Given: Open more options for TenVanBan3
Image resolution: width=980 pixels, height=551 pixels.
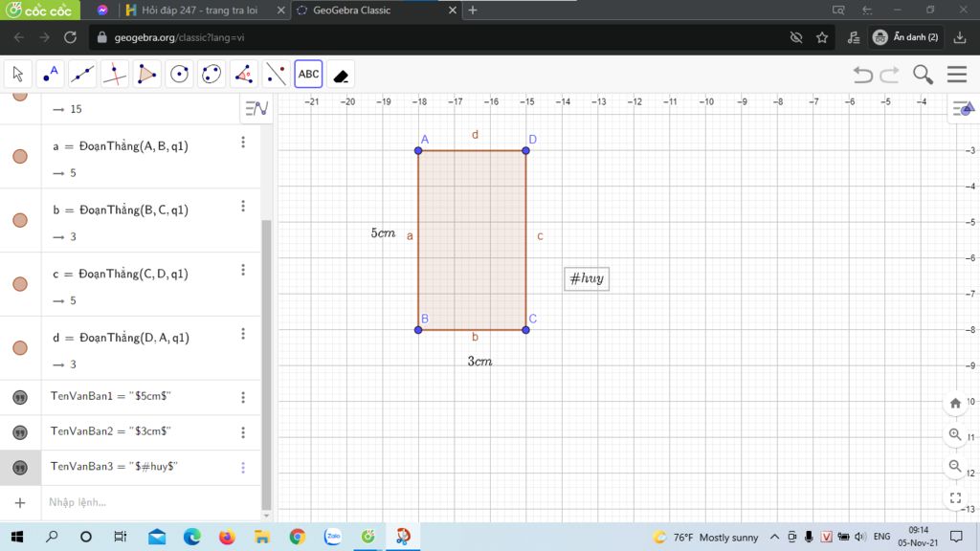Looking at the screenshot, I should (x=243, y=467).
